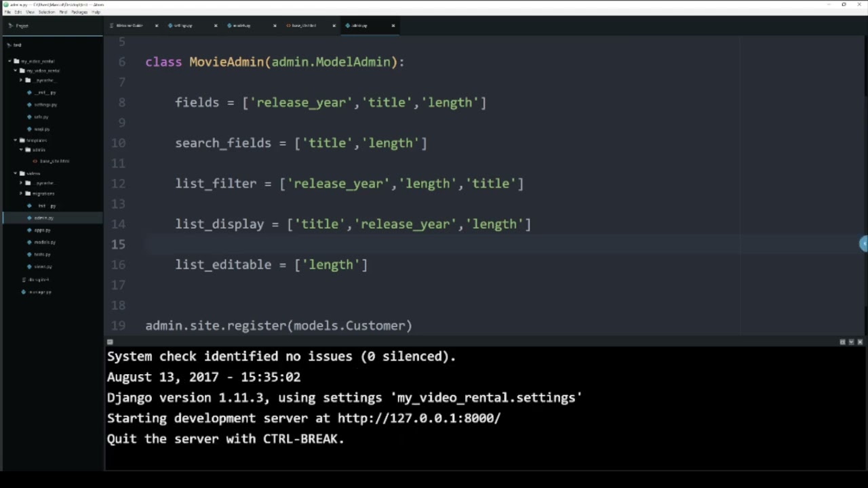Open settings.py in the tree
This screenshot has width=868, height=488.
click(45, 104)
